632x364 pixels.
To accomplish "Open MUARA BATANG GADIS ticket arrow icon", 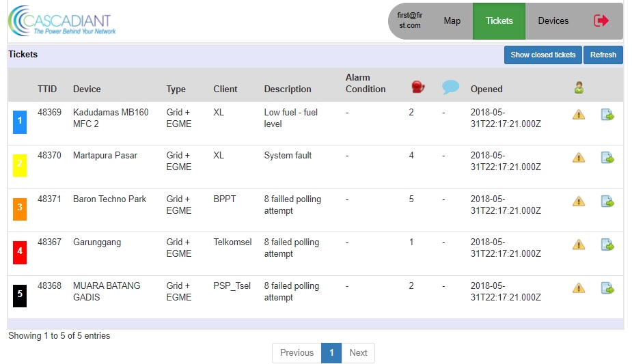I will (x=607, y=288).
